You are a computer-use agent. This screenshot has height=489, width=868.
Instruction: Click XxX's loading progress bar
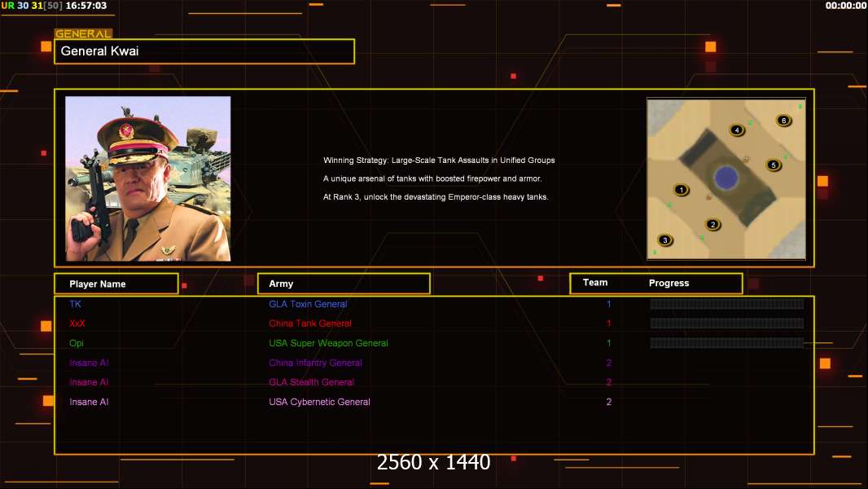pyautogui.click(x=727, y=324)
